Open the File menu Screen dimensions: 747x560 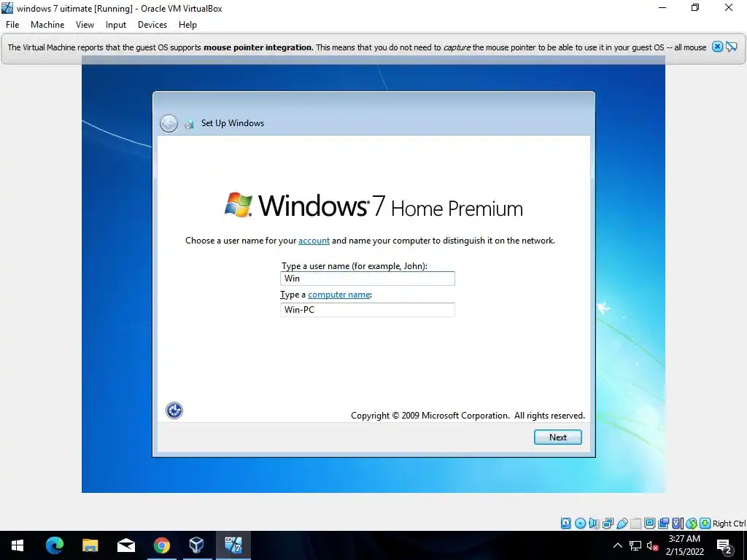(x=12, y=25)
